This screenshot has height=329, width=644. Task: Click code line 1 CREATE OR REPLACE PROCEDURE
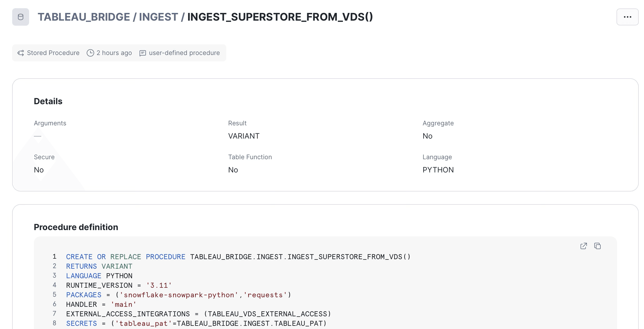[x=238, y=257]
